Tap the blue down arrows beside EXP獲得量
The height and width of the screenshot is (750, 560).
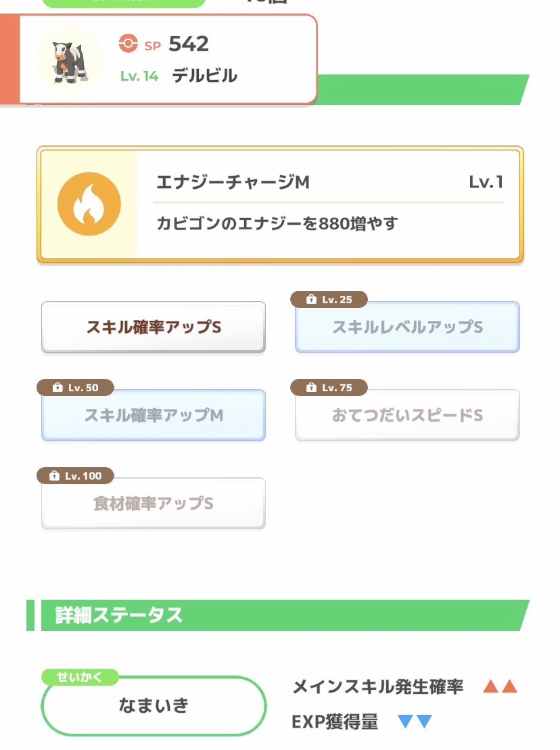pyautogui.click(x=415, y=722)
